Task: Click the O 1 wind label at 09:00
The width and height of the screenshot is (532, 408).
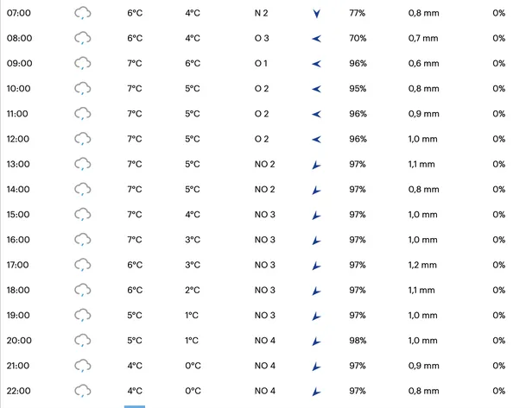Action: 261,63
